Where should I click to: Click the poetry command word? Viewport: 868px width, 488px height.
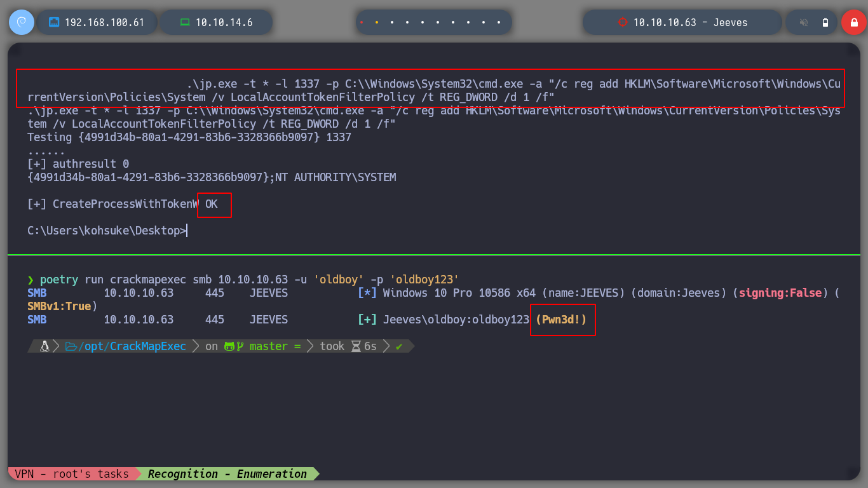tap(59, 280)
